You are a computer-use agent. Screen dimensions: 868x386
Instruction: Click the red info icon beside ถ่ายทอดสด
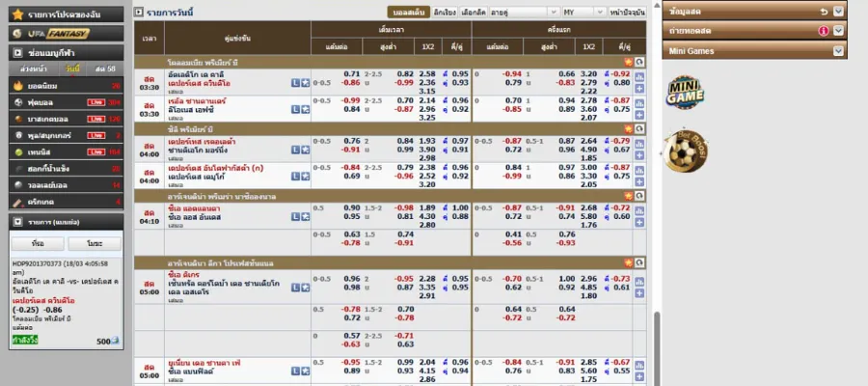click(x=824, y=30)
